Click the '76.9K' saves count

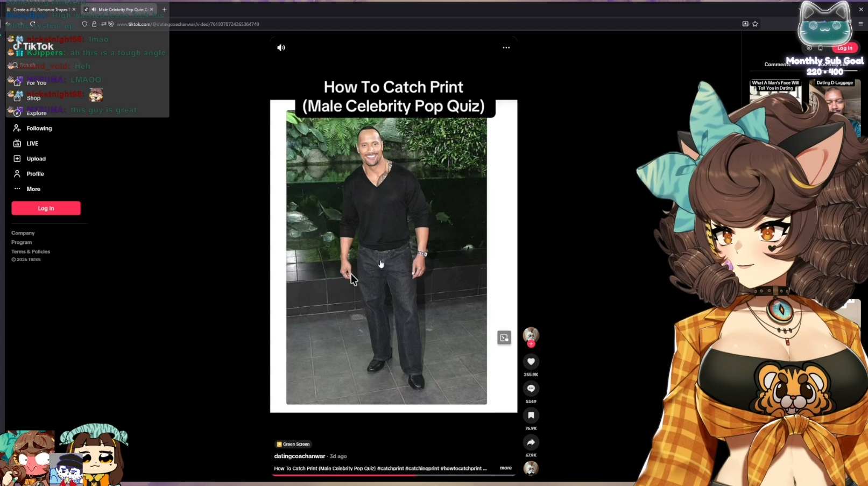pos(531,428)
